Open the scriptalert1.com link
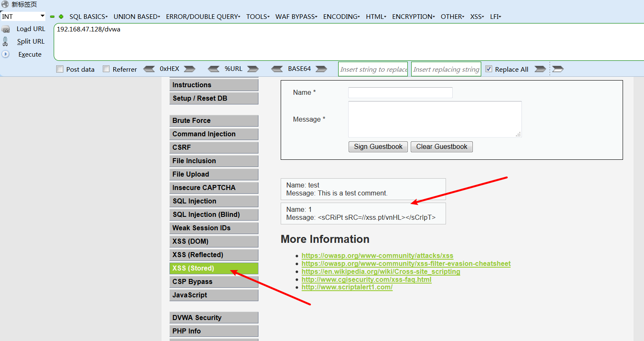Viewport: 644px width, 341px height. click(x=347, y=287)
